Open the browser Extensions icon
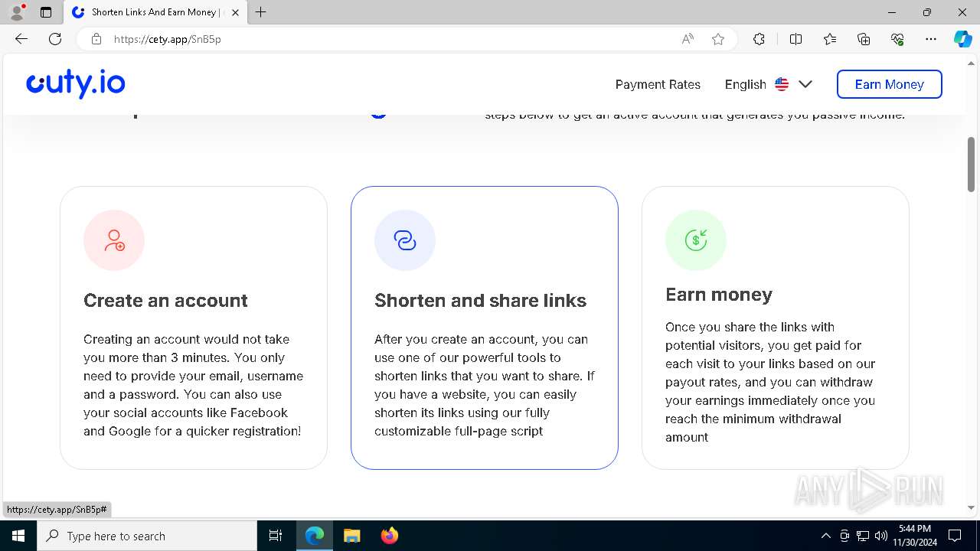This screenshot has height=551, width=980. (759, 39)
